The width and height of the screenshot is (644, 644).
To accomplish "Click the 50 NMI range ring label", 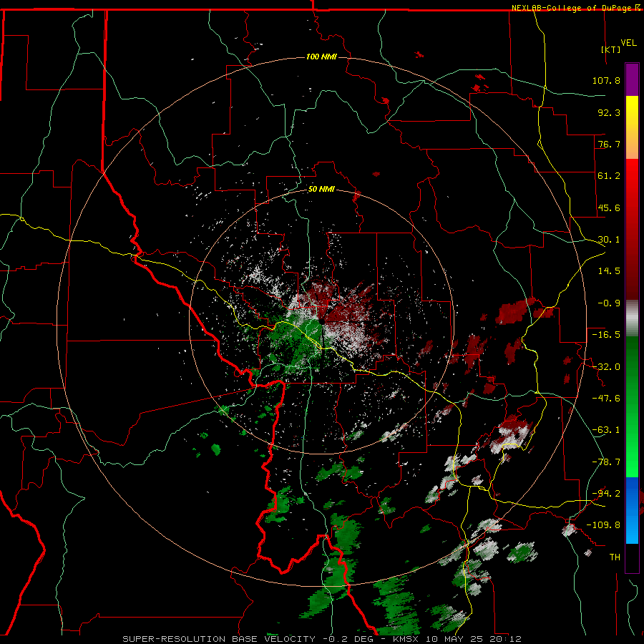I will pyautogui.click(x=321, y=190).
